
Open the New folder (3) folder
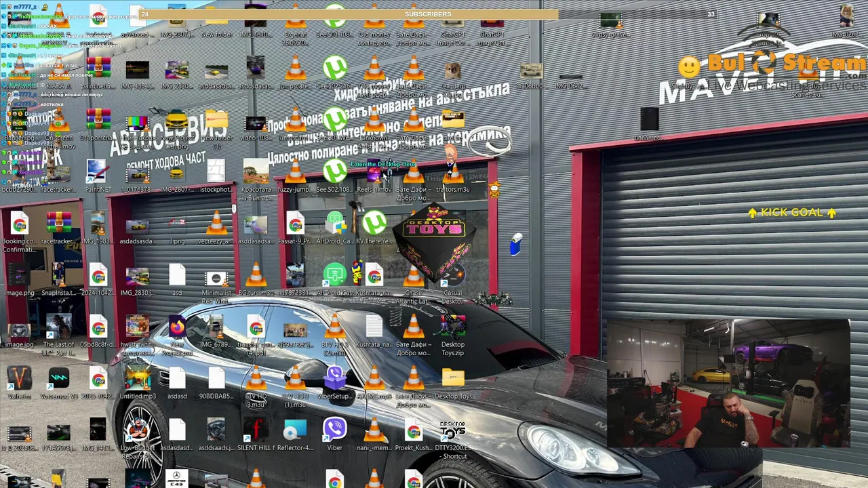(216, 127)
